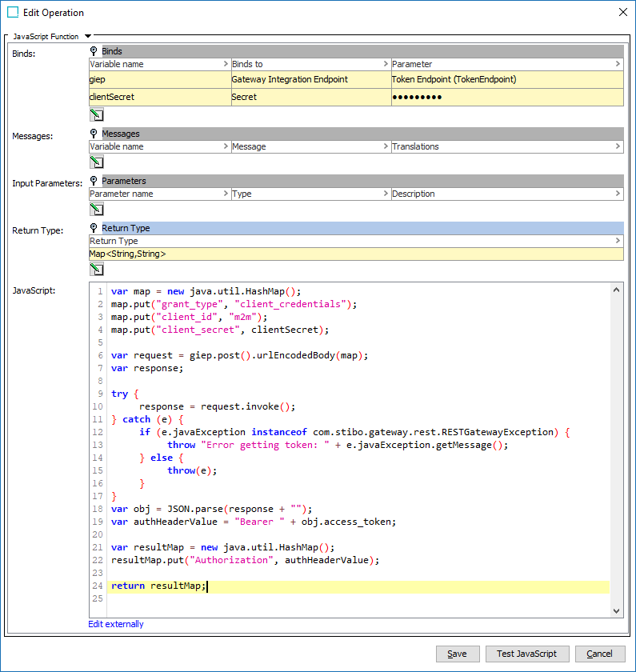Expand the Binds 'Parameter' column arrow

click(x=618, y=64)
